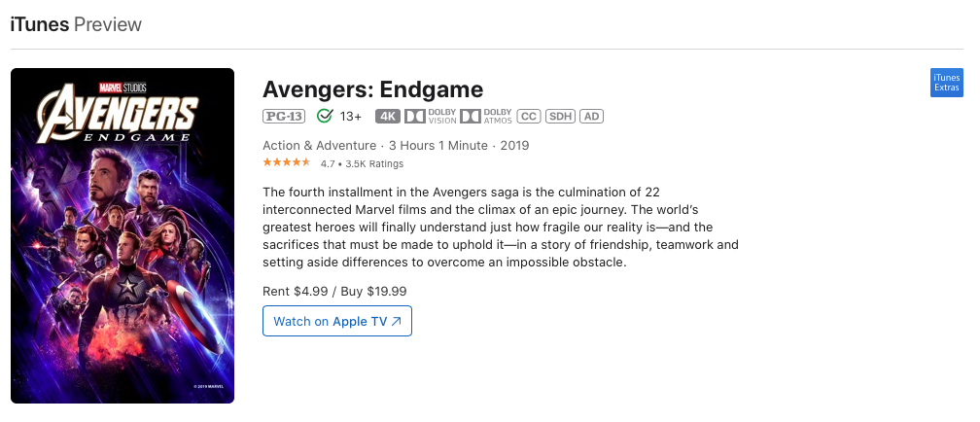The image size is (980, 422).
Task: Click the movie description paragraph
Action: 501,227
